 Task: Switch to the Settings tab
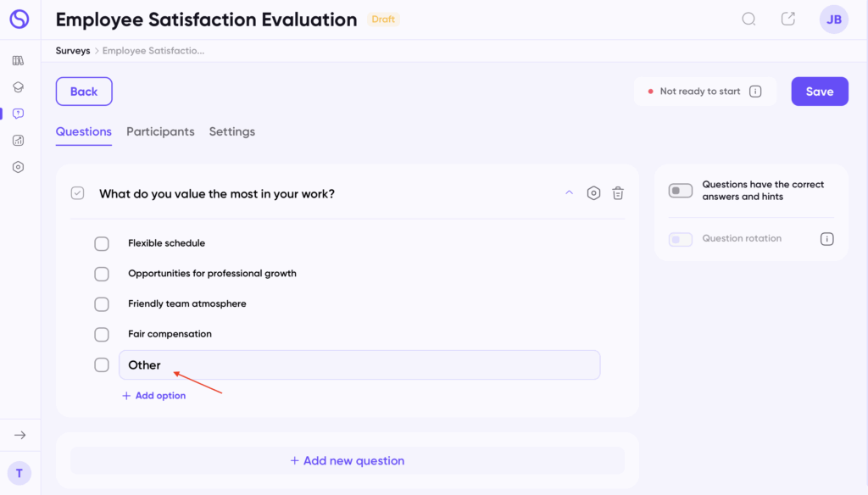point(232,131)
